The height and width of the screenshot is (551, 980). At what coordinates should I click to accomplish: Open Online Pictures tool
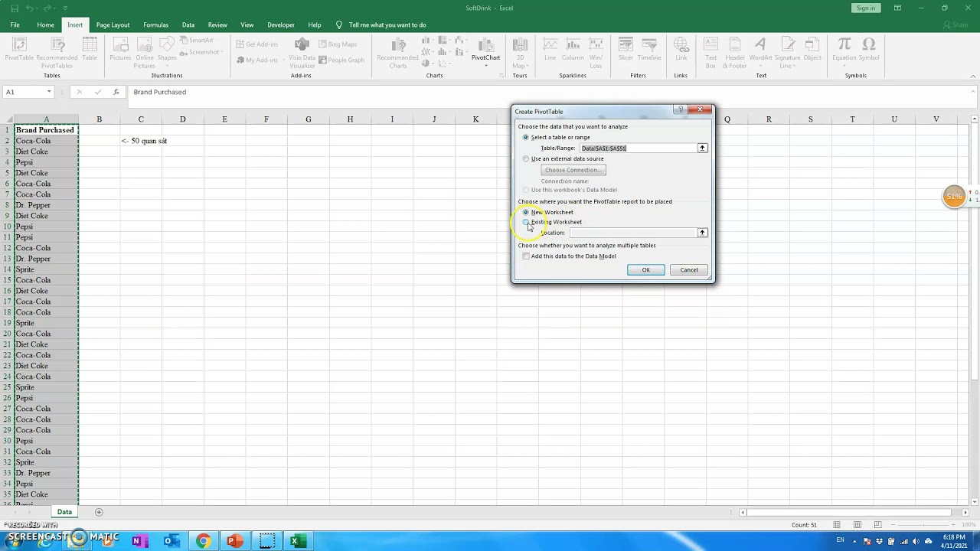(145, 53)
